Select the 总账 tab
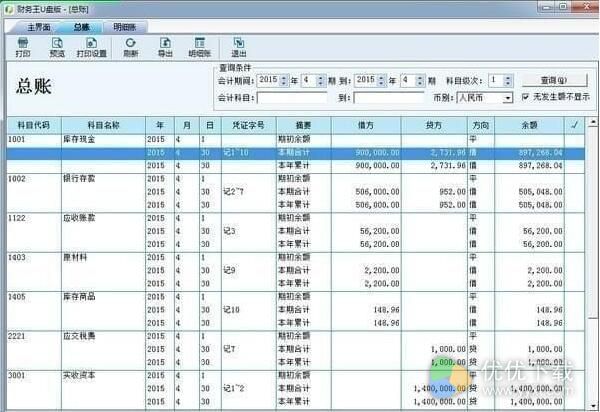The width and height of the screenshot is (600, 412). [x=82, y=27]
